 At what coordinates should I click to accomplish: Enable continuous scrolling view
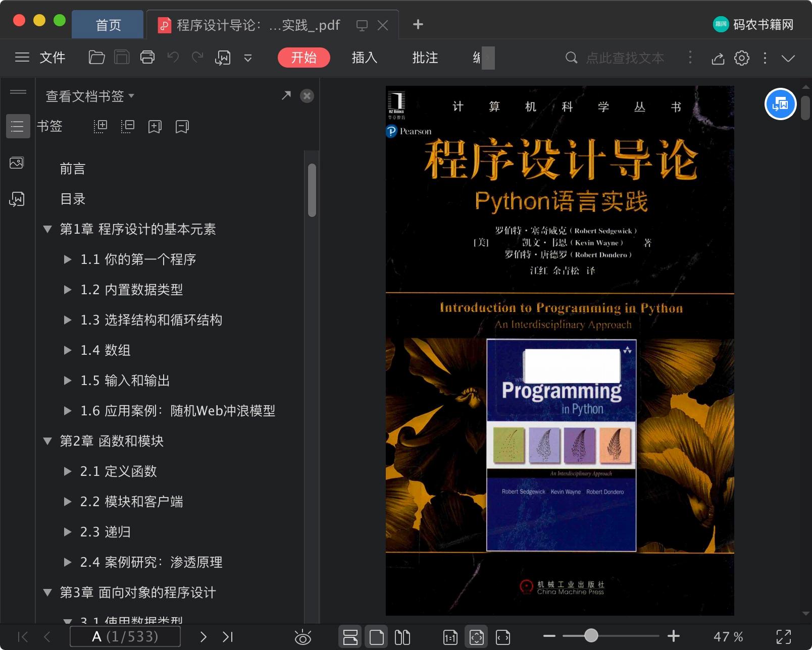click(350, 637)
